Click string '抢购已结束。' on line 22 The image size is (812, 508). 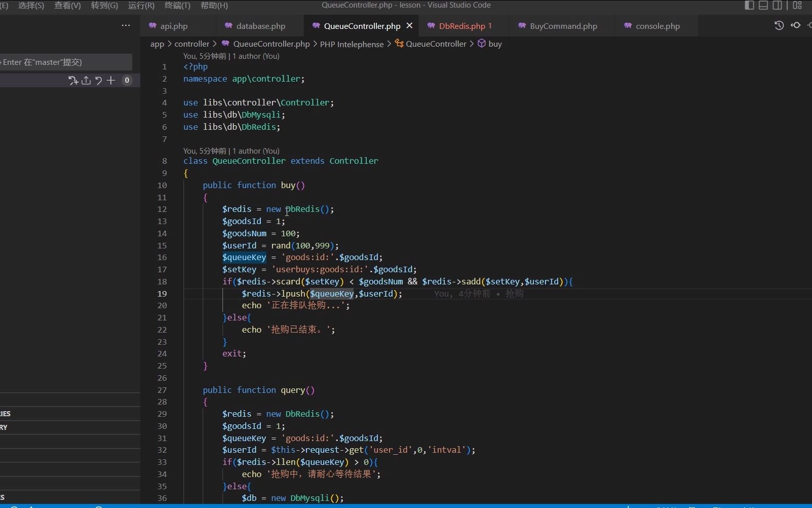click(298, 330)
